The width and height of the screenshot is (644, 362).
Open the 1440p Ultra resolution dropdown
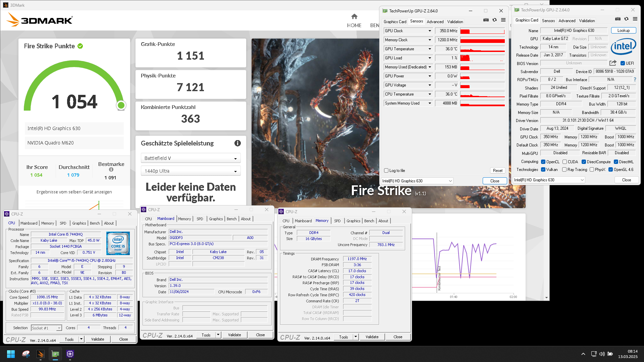(x=191, y=171)
